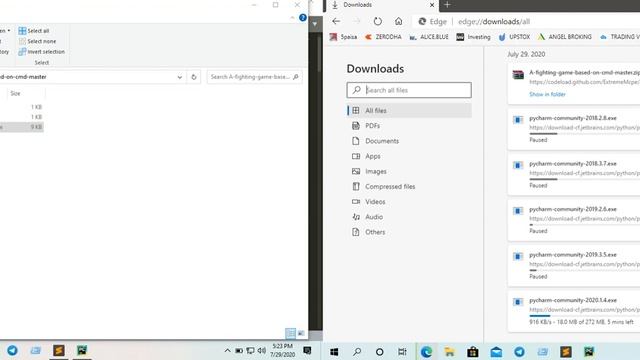Image resolution: width=640 pixels, height=360 pixels.
Task: Close the Downloads browser tab
Action: tap(432, 5)
